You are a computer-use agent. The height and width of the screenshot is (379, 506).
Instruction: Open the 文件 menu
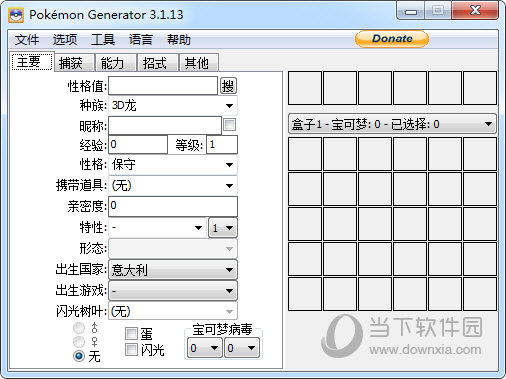(27, 40)
